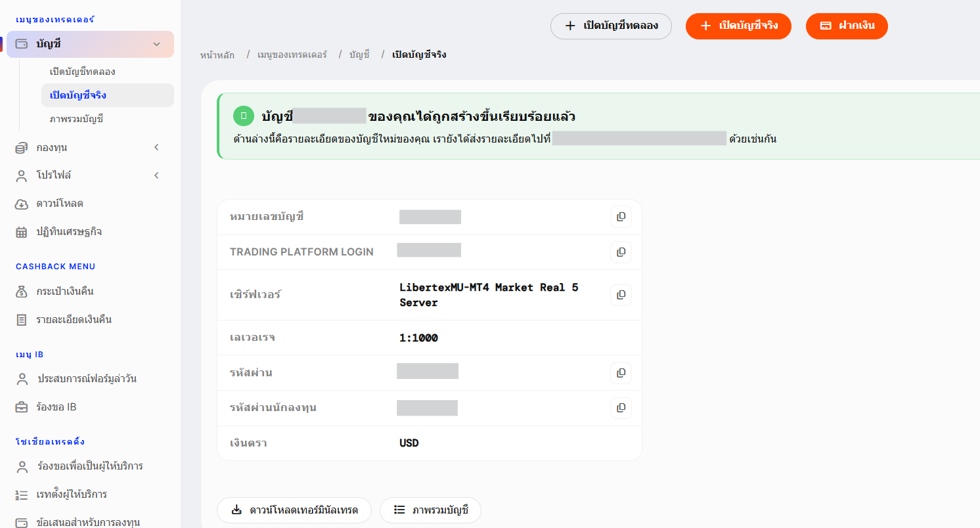The height and width of the screenshot is (528, 980).
Task: Copy the server name (เซิร์ฟเวอร์)
Action: tap(621, 295)
